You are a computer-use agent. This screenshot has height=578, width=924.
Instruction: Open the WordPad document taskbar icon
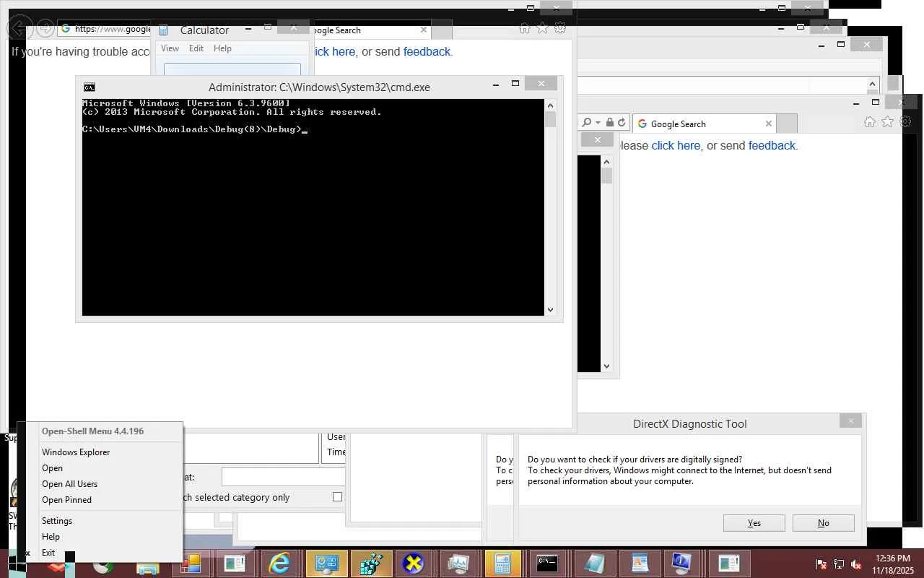coord(640,563)
